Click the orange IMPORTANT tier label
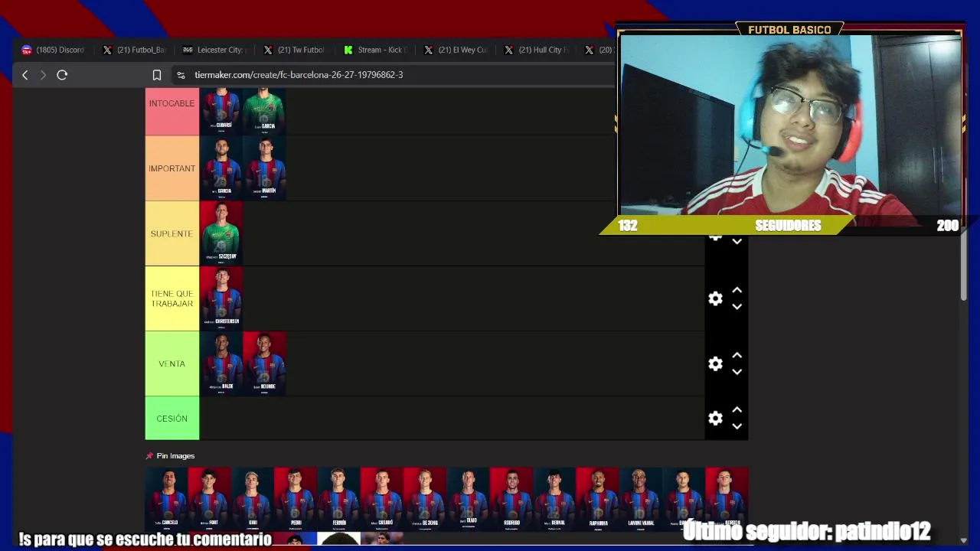 (x=172, y=168)
